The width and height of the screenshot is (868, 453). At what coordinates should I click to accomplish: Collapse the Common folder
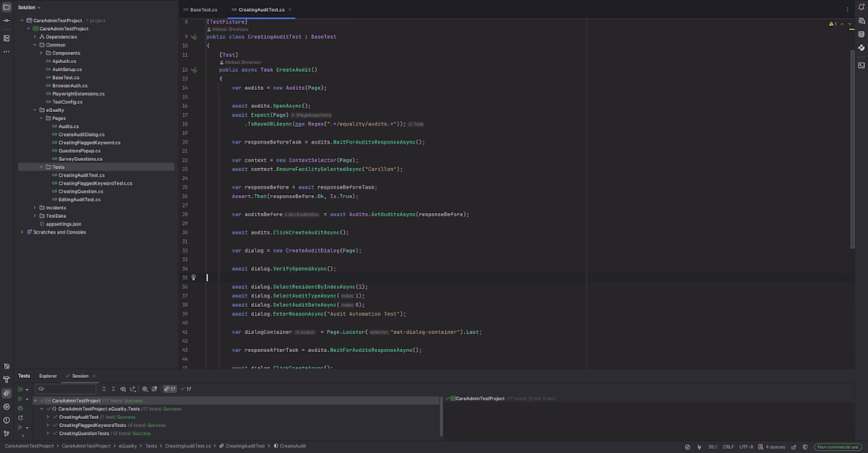pos(35,45)
